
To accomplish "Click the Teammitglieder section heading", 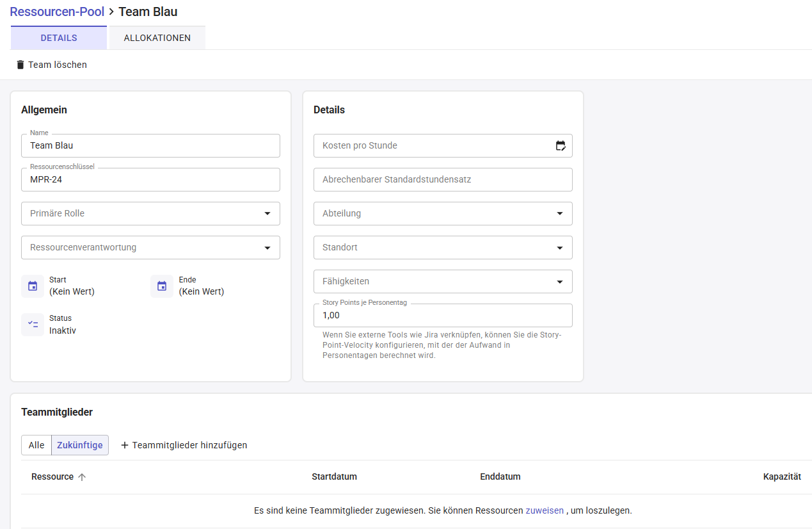I will click(57, 412).
